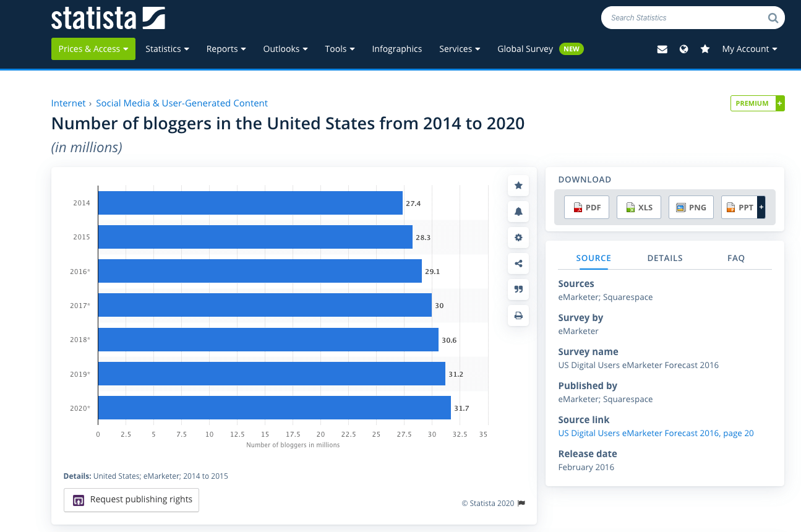Viewport: 801px width, 532px height.
Task: Switch to the FAQ tab
Action: (x=735, y=258)
